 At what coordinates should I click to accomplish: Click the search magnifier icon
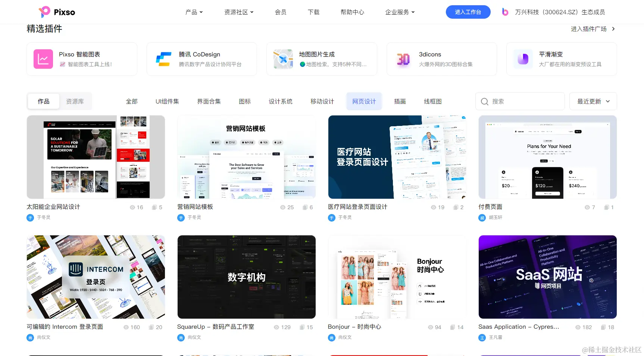tap(484, 101)
